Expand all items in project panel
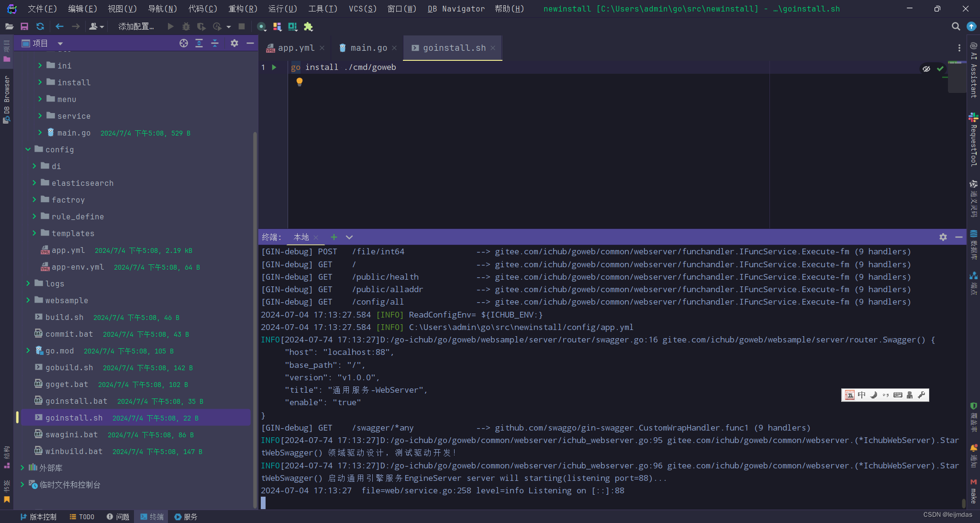980x523 pixels. tap(199, 43)
